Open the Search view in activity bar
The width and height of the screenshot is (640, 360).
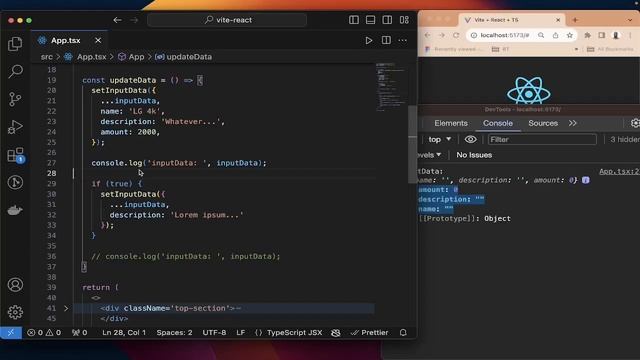tap(15, 71)
